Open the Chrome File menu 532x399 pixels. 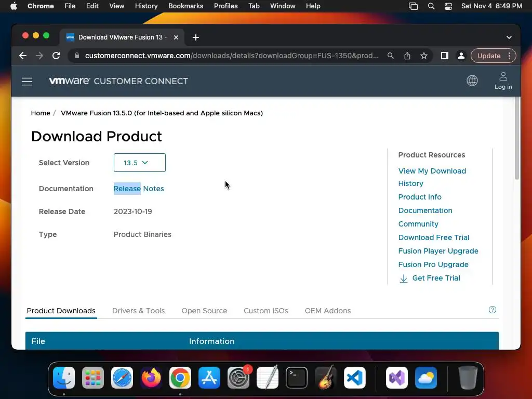click(x=70, y=6)
